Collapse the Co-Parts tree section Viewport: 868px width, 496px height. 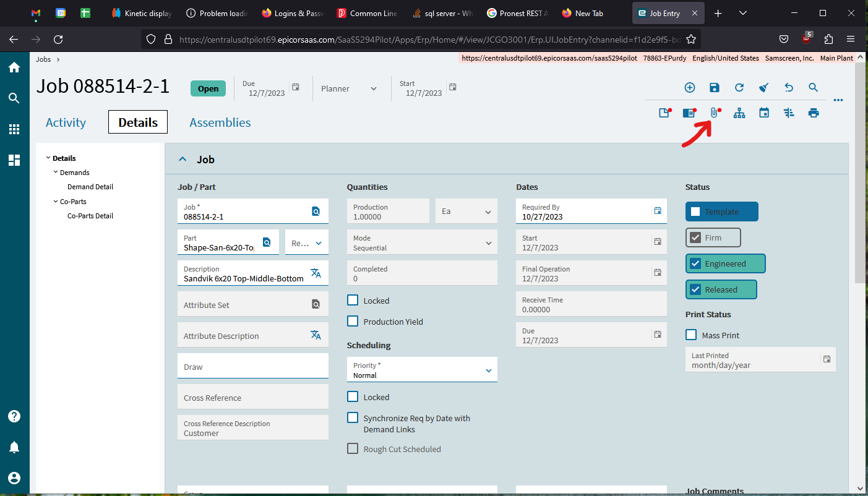[55, 201]
